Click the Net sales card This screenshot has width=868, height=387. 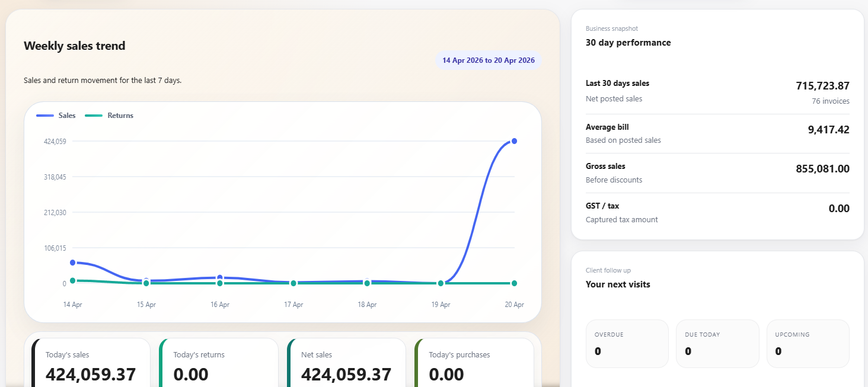[x=346, y=363]
